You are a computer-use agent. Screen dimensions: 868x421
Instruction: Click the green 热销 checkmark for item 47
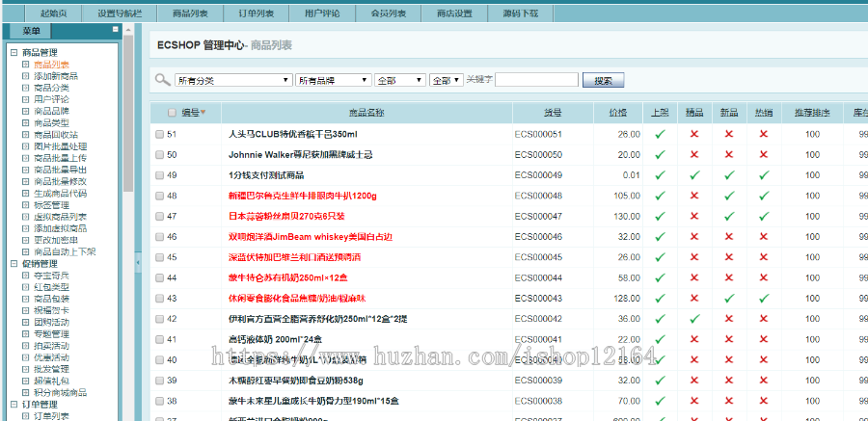coord(764,216)
